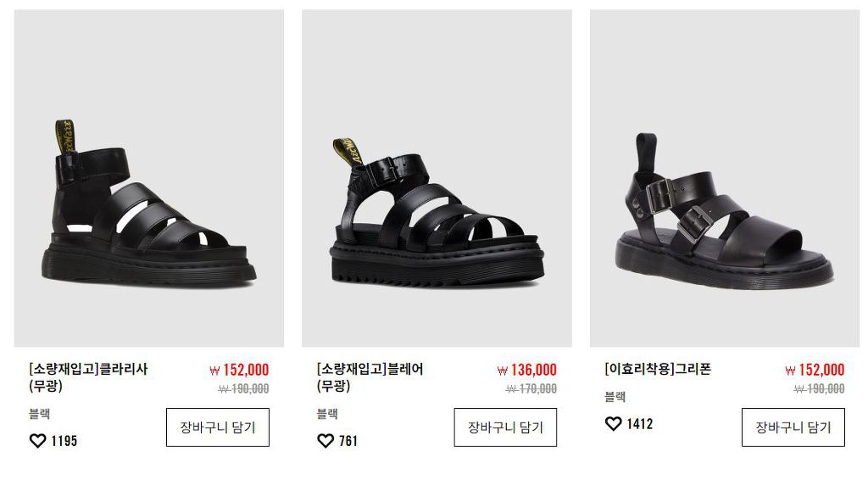Click the ₩136,000 sale price of 블레어
This screenshot has width=868, height=480.
527,370
